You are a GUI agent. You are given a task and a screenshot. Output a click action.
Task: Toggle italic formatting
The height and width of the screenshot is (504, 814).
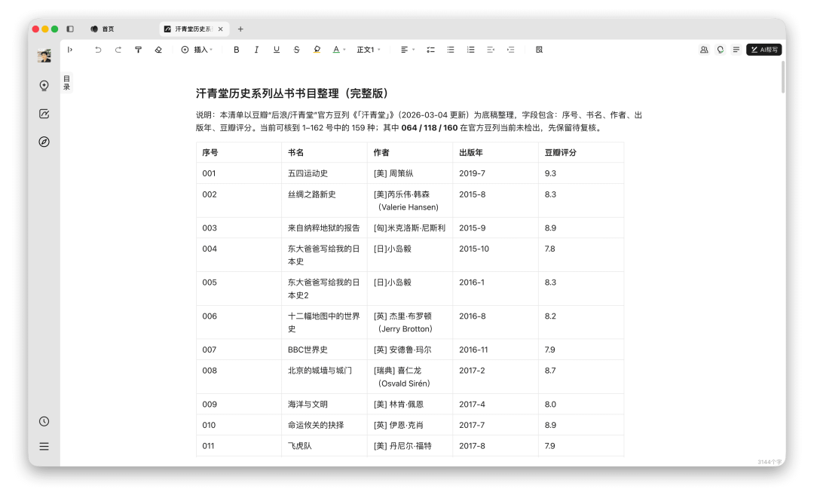[x=256, y=49]
